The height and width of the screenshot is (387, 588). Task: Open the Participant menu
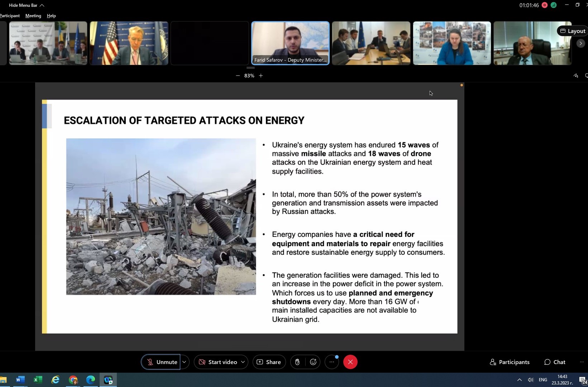[10, 16]
